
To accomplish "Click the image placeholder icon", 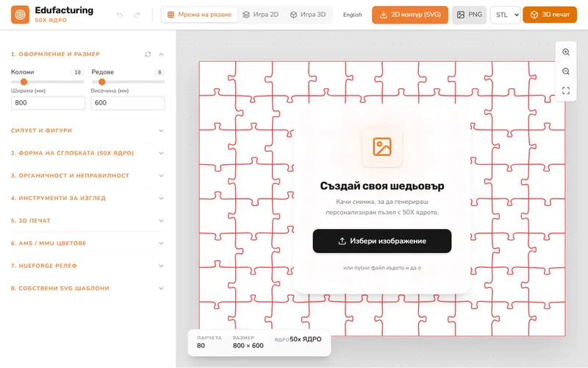I will 382,146.
